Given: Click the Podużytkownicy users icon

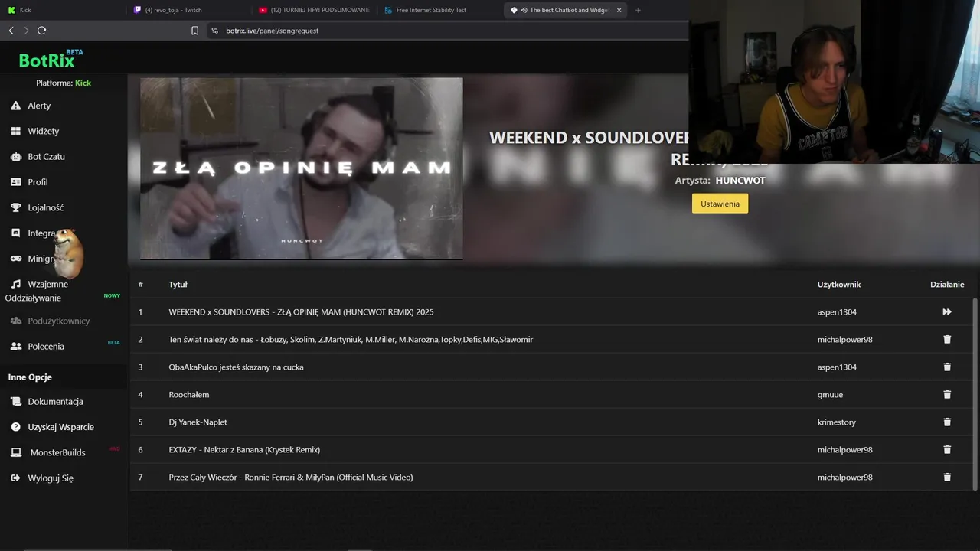Looking at the screenshot, I should (x=15, y=321).
